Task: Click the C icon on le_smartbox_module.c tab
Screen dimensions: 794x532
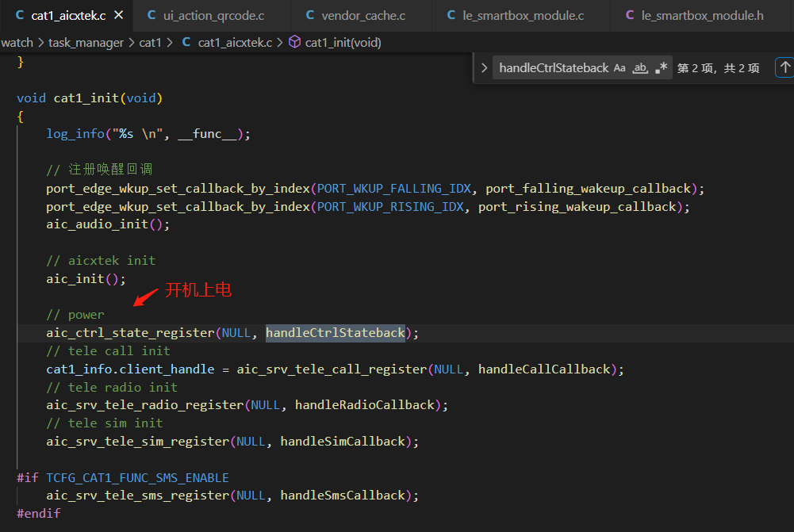Action: [x=451, y=15]
